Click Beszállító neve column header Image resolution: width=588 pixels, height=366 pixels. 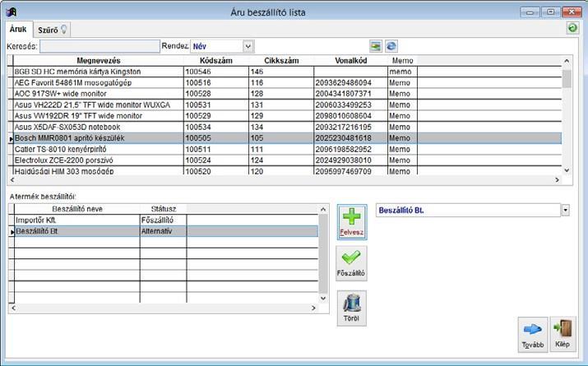coord(76,209)
